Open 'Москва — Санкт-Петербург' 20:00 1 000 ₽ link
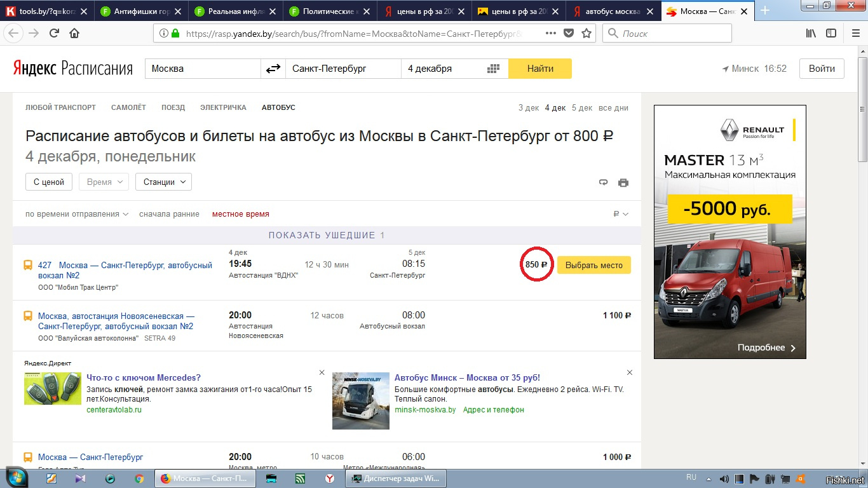Image resolution: width=868 pixels, height=488 pixels. coord(91,457)
